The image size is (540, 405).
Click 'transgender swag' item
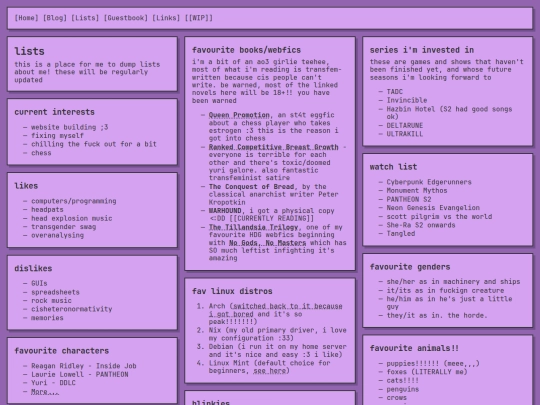tap(63, 227)
